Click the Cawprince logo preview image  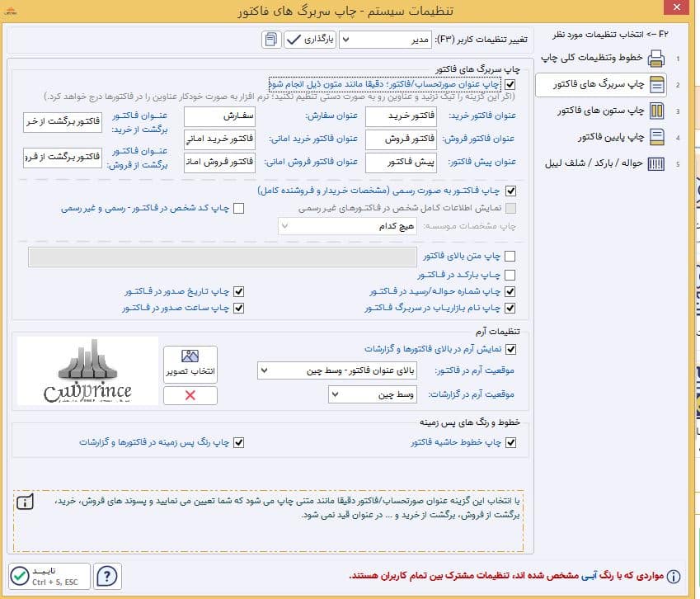[x=87, y=371]
